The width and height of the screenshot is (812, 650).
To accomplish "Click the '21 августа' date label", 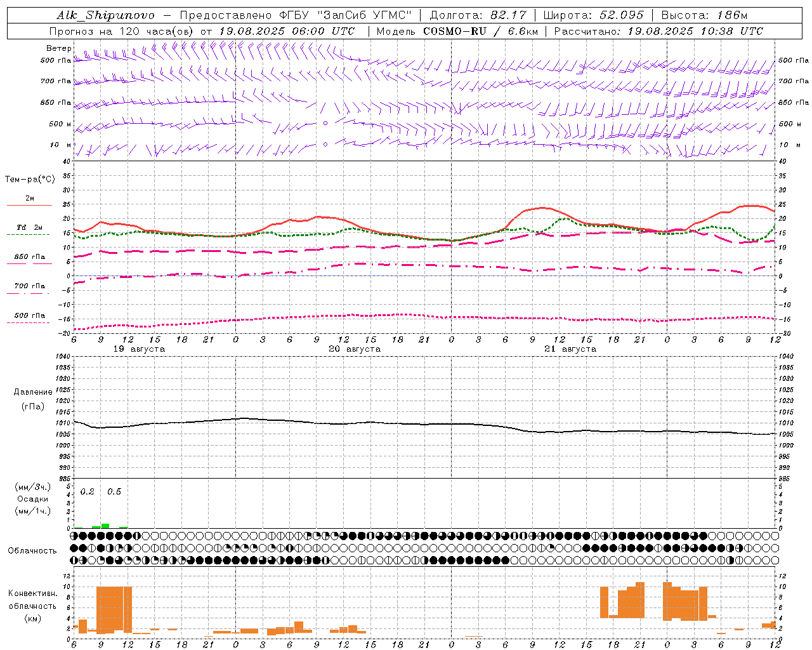I will click(570, 349).
